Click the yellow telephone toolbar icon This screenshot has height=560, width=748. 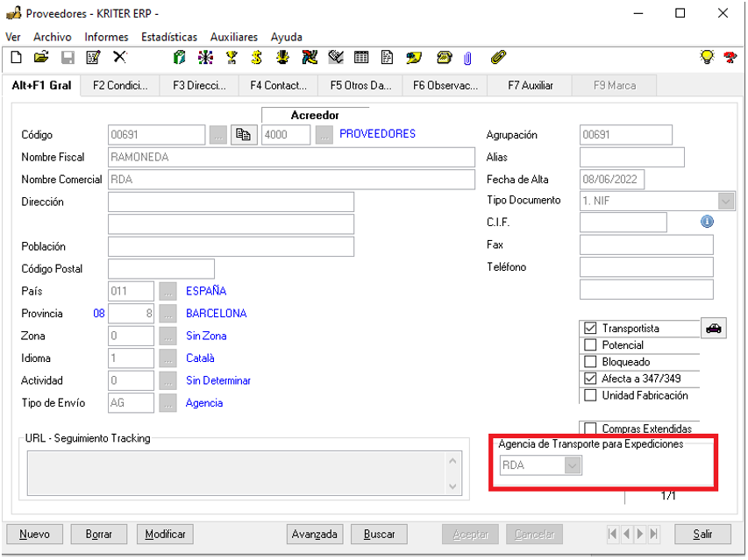click(444, 58)
